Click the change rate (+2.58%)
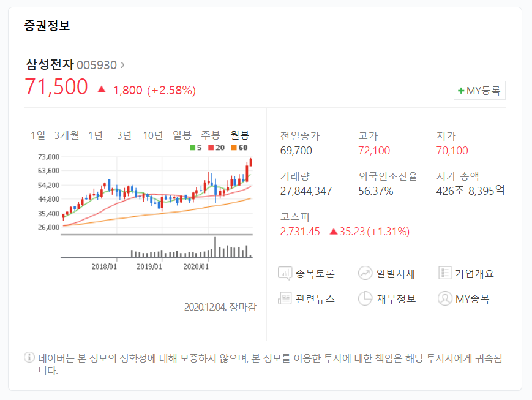 pyautogui.click(x=171, y=90)
